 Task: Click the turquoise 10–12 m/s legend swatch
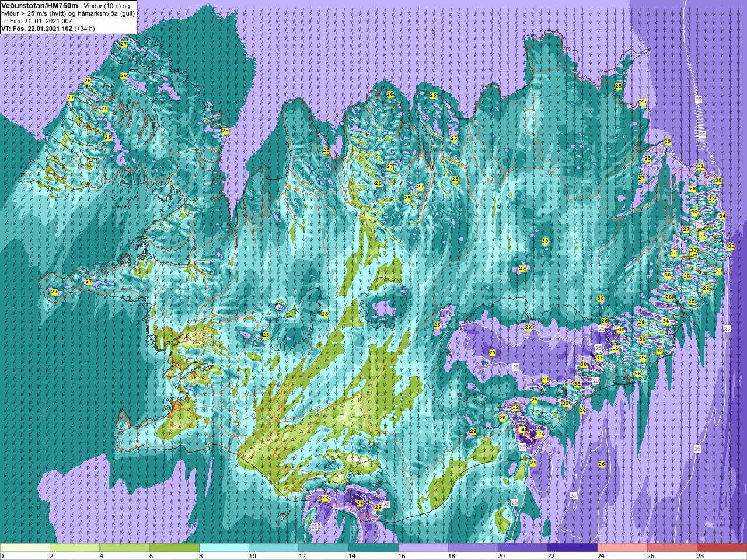click(x=274, y=548)
